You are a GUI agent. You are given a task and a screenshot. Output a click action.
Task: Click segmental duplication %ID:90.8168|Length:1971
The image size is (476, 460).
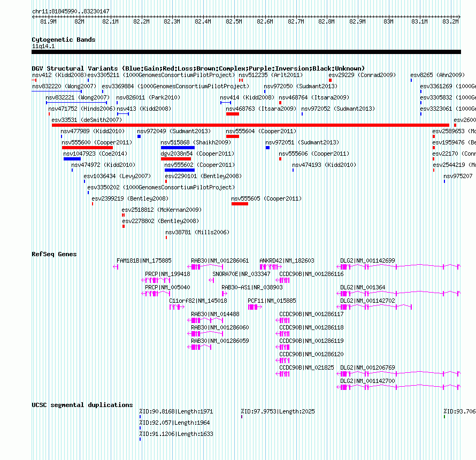pos(176,411)
